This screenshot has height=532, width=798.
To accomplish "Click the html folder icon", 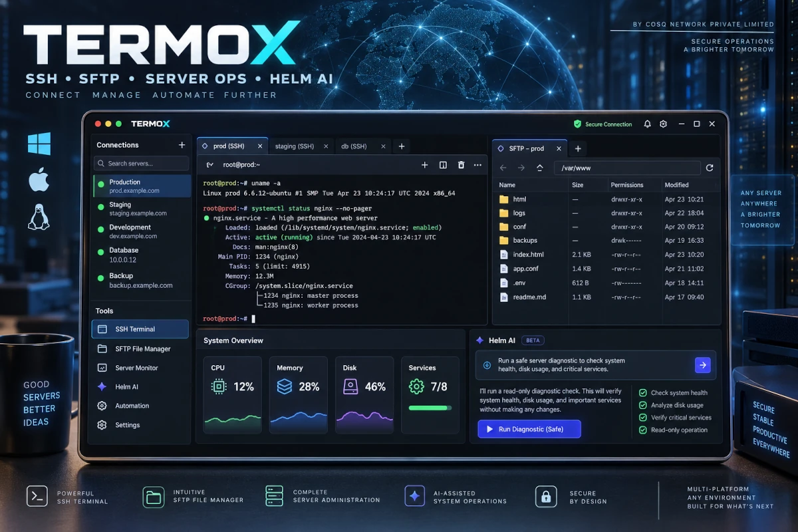I will [x=503, y=199].
